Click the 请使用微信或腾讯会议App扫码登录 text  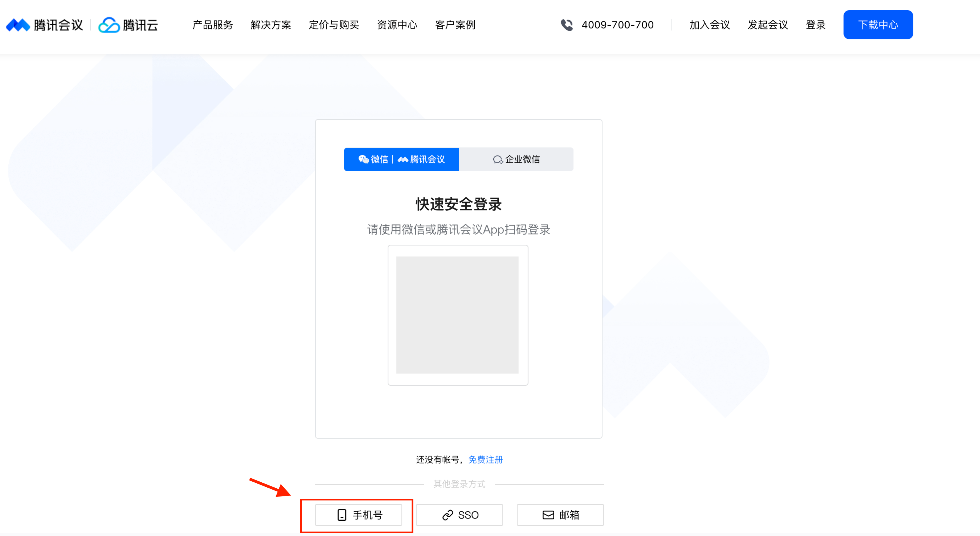coord(459,230)
